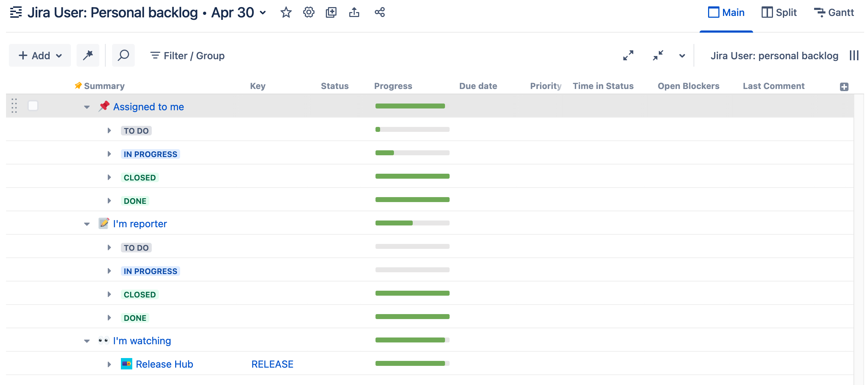
Task: Expand IN PROGRESS under Assigned to me
Action: point(109,154)
